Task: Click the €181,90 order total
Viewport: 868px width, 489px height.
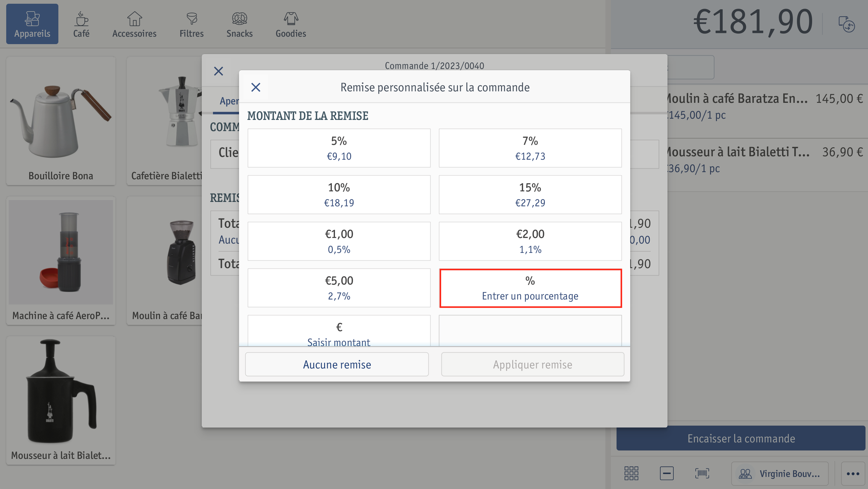Action: pyautogui.click(x=753, y=22)
